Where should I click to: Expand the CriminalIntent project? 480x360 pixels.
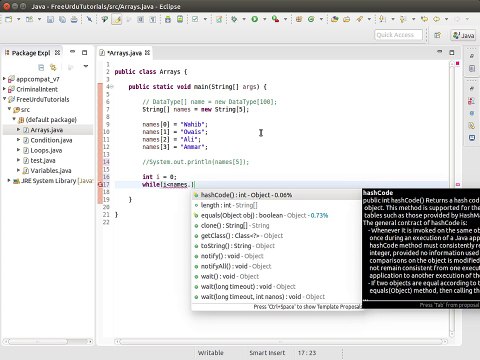[x=4, y=89]
